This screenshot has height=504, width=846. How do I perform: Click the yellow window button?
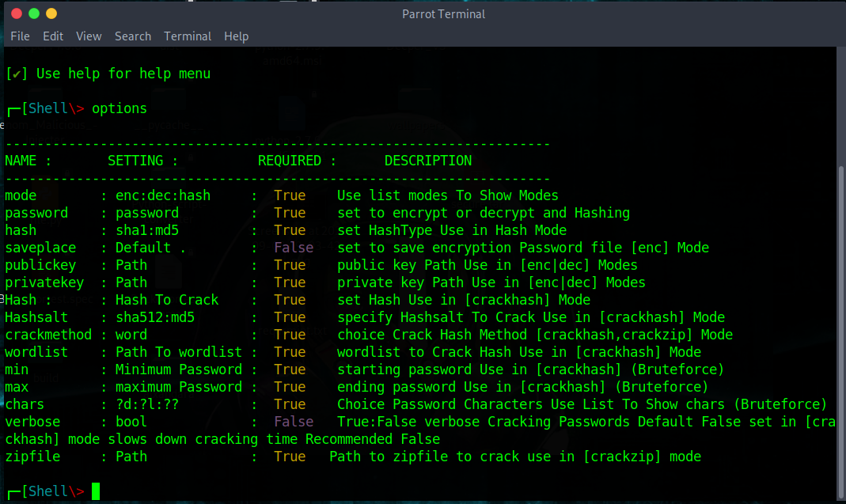[x=51, y=13]
